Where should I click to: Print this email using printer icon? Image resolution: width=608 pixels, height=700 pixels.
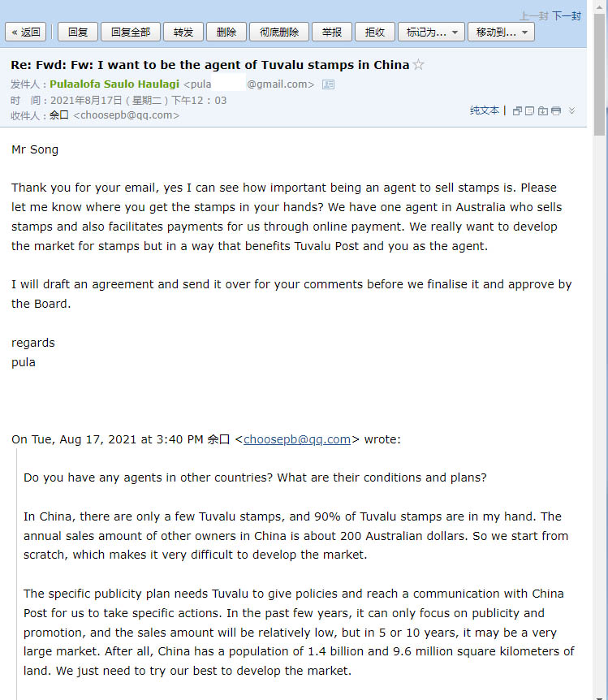(x=556, y=110)
